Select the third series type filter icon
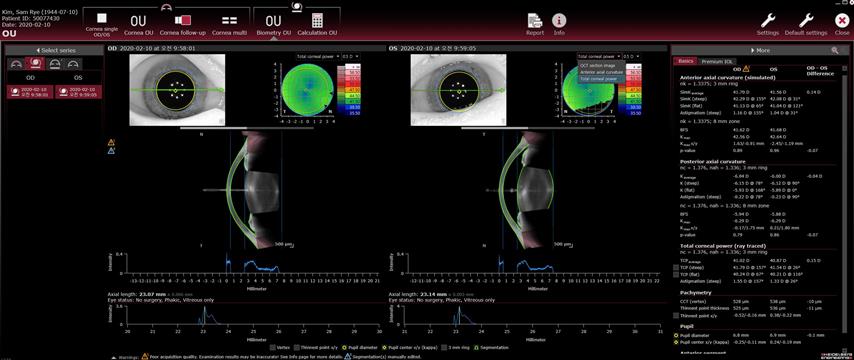 [x=54, y=64]
